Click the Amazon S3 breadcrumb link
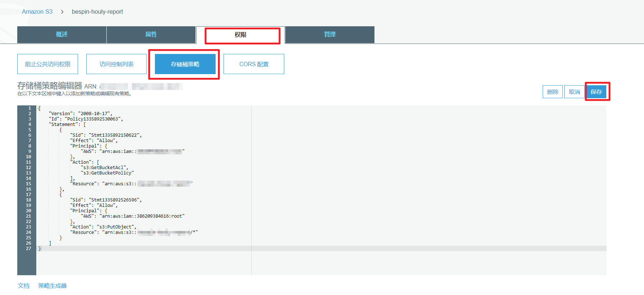This screenshot has width=644, height=295. (x=37, y=12)
